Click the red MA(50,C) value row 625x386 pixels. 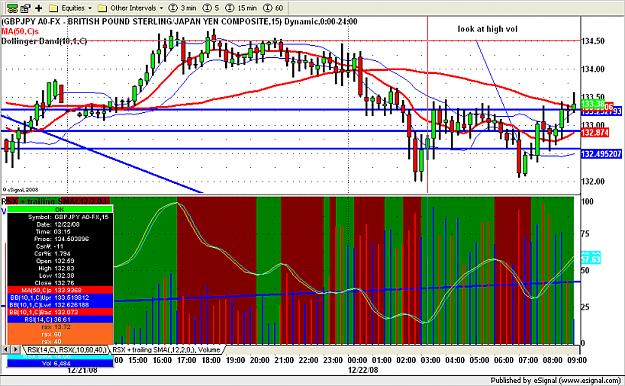coord(60,290)
